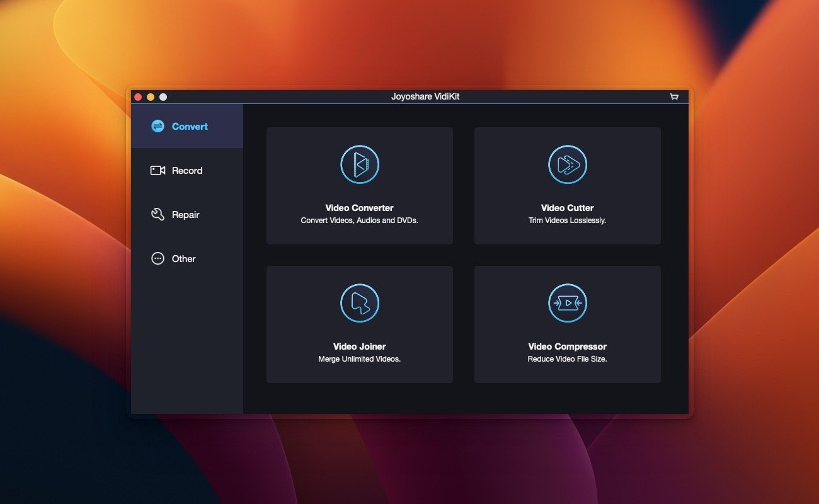This screenshot has height=504, width=819.
Task: Click the "Video Converter" title text
Action: (360, 208)
